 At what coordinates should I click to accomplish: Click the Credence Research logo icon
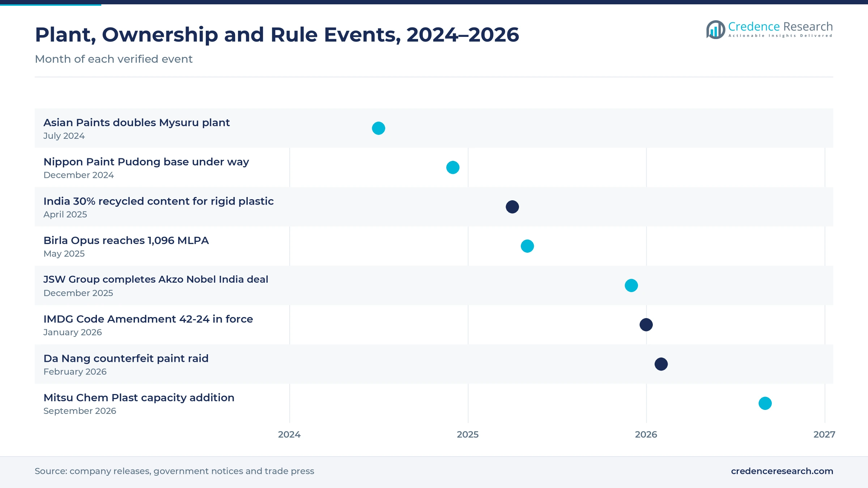pos(716,30)
